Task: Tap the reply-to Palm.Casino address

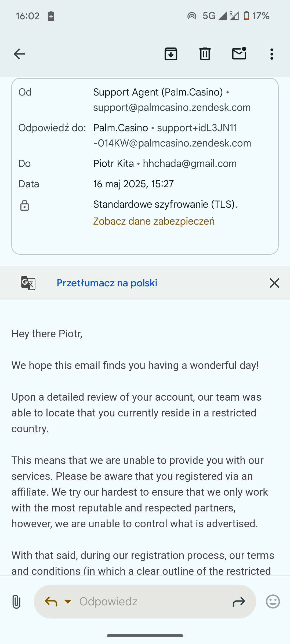Action: pos(172,136)
